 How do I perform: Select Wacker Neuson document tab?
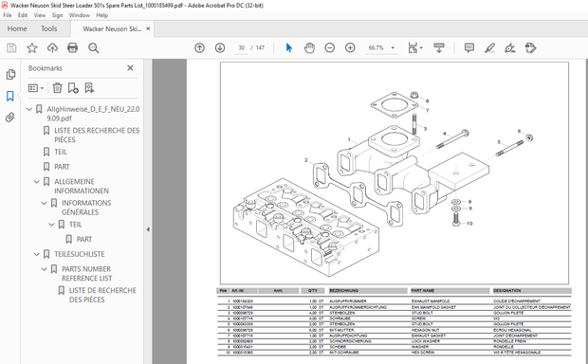pyautogui.click(x=112, y=28)
